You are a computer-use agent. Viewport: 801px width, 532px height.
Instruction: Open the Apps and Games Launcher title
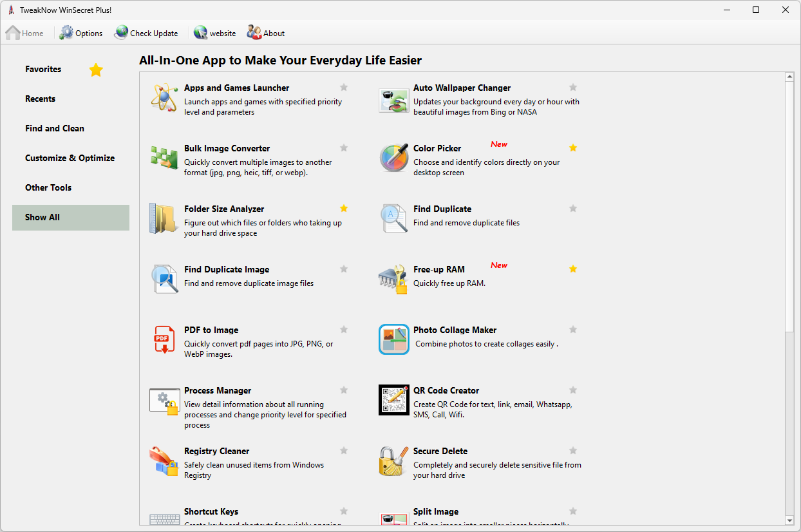[x=236, y=88]
